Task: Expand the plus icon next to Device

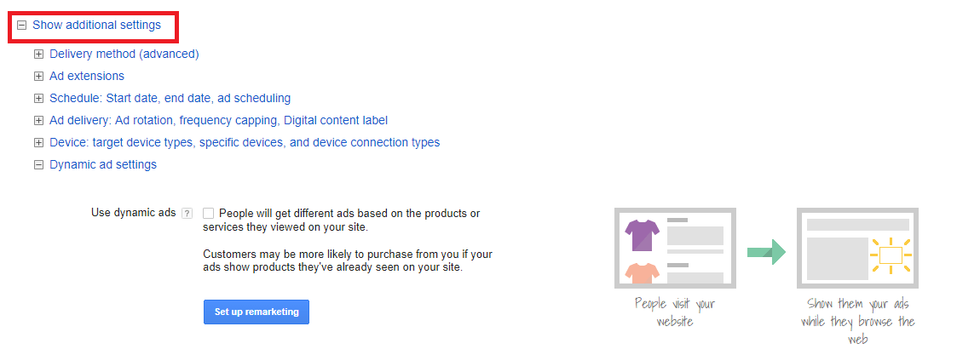Action: click(x=38, y=143)
